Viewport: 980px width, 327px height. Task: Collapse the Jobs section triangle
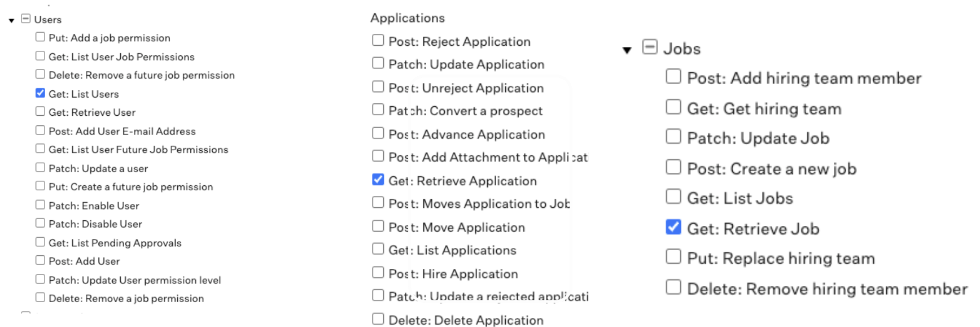tap(627, 50)
